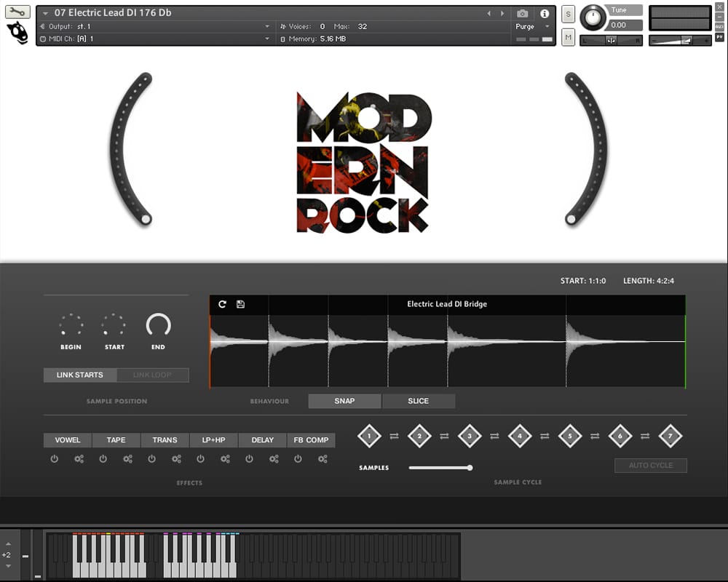Viewport: 728px width, 582px height.
Task: Click the END knob
Action: click(158, 325)
